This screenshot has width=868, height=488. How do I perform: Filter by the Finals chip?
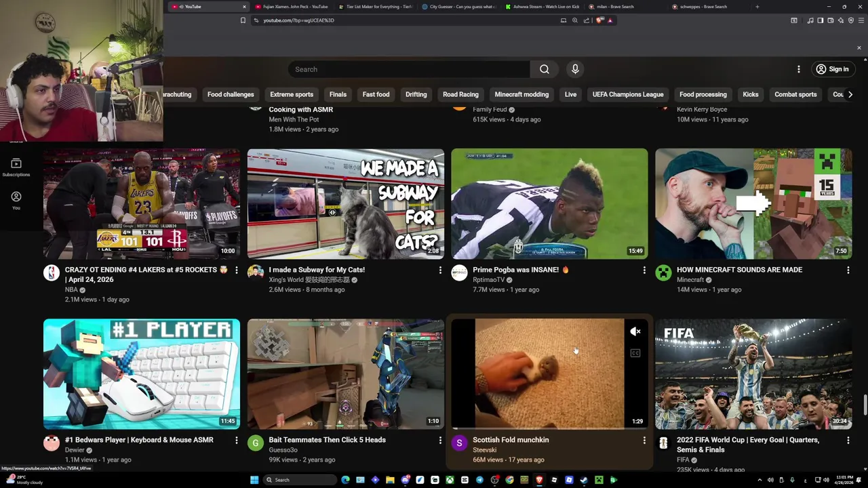(x=338, y=94)
